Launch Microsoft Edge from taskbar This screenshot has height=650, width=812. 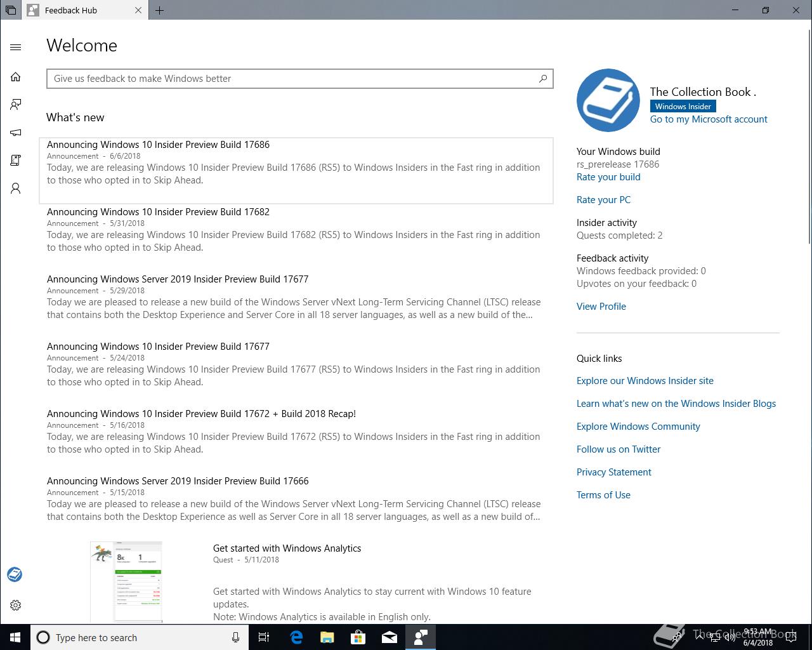[x=296, y=637]
